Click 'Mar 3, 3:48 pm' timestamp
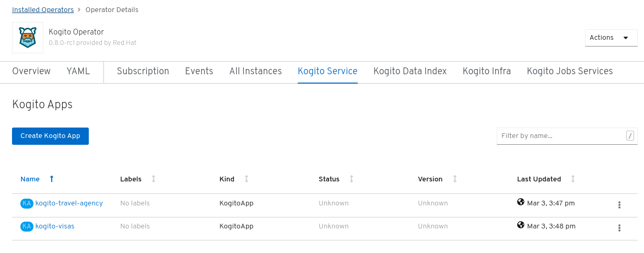The width and height of the screenshot is (644, 253). [x=552, y=226]
